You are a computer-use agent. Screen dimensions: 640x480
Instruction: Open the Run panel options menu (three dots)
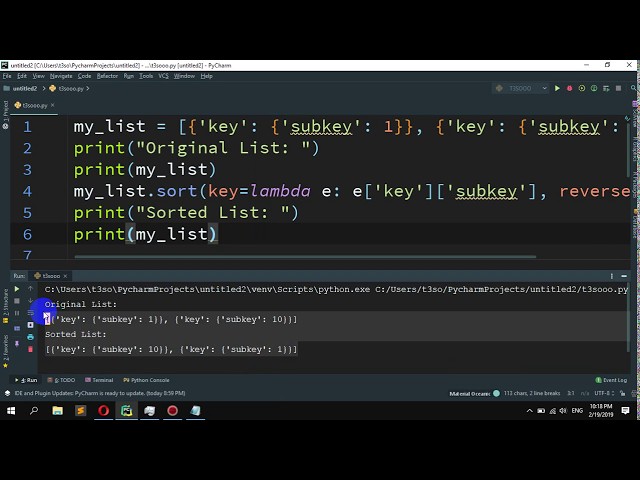[611, 276]
